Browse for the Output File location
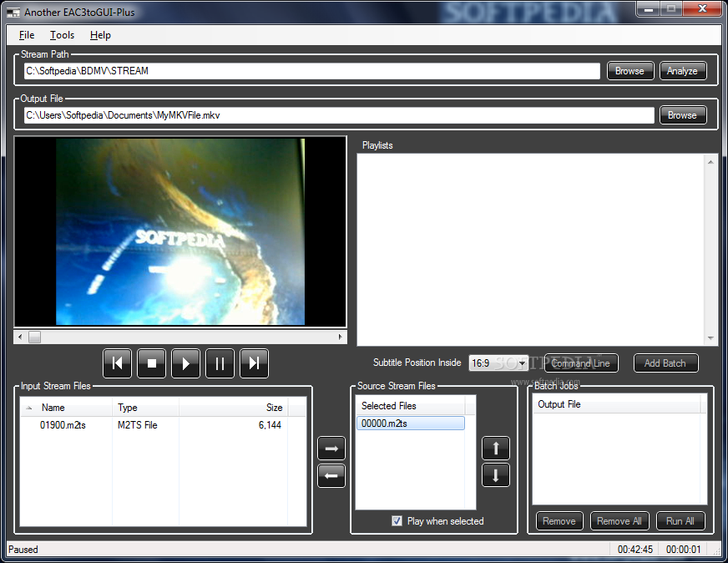 [683, 115]
